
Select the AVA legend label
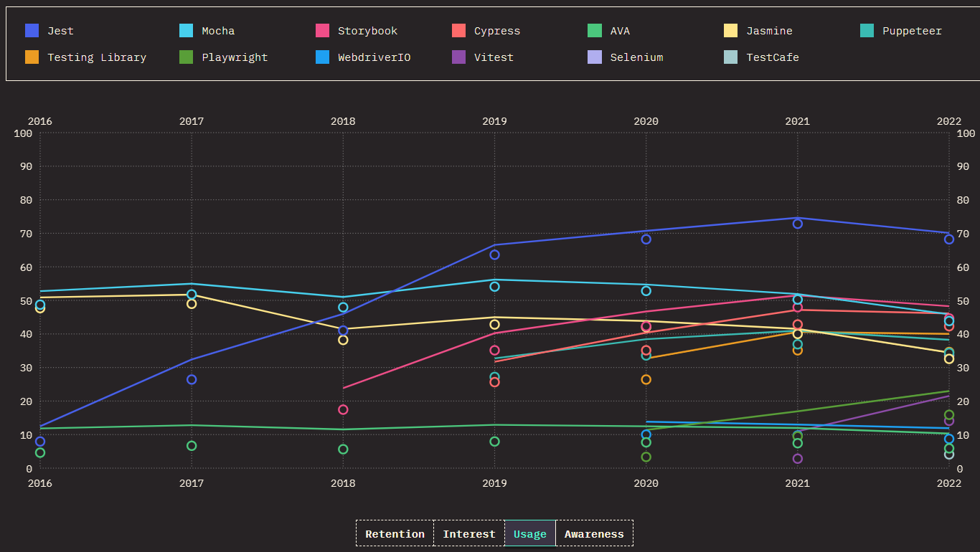tap(620, 31)
